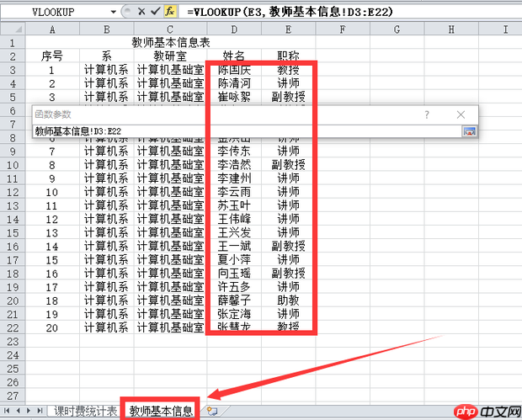522x420 pixels.
Task: Select the 教师基本信息 sheet tab
Action: [161, 412]
